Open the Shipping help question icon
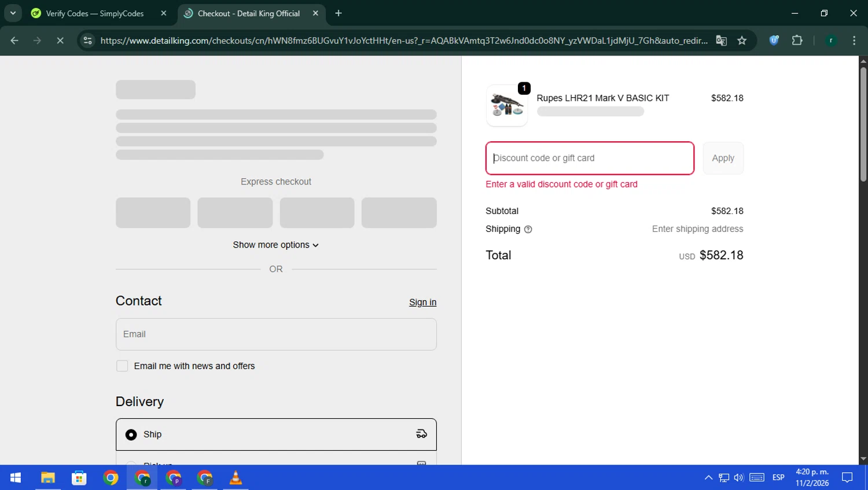The width and height of the screenshot is (868, 490). coord(528,230)
